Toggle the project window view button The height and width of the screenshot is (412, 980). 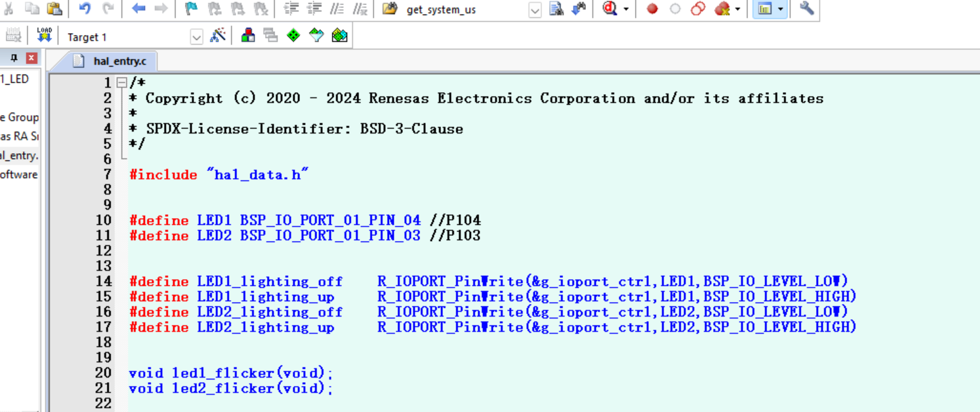pyautogui.click(x=765, y=9)
